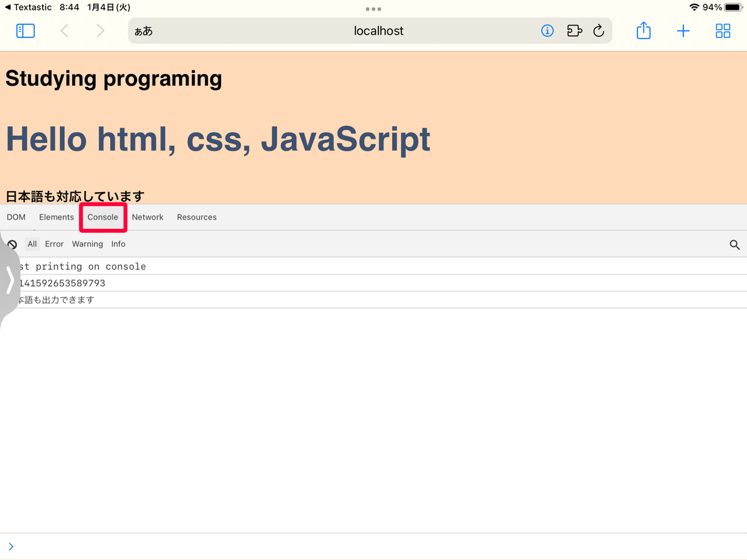
Task: Tap the 'Studying programing' heading
Action: point(113,79)
